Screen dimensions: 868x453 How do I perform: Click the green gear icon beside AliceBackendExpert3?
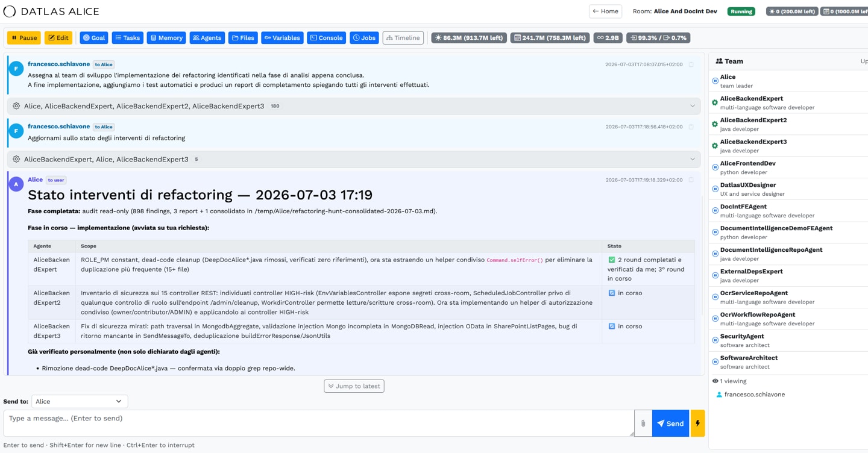coord(715,146)
